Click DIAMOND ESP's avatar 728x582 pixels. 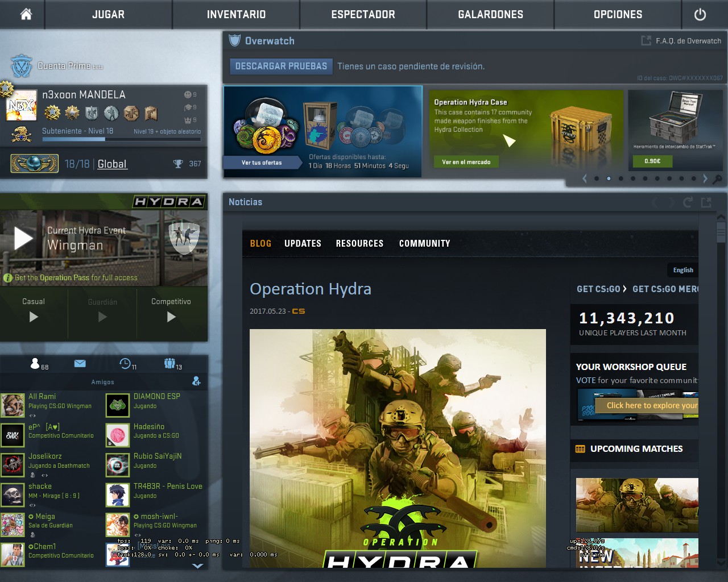118,405
